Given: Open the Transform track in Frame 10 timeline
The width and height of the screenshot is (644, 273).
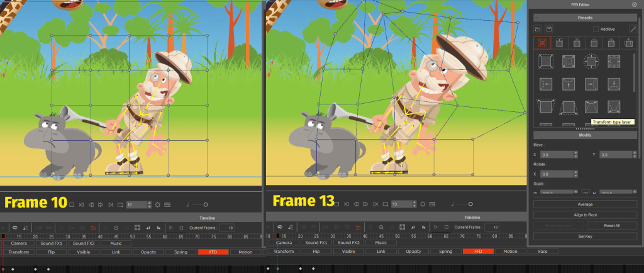Looking at the screenshot, I should click(19, 252).
